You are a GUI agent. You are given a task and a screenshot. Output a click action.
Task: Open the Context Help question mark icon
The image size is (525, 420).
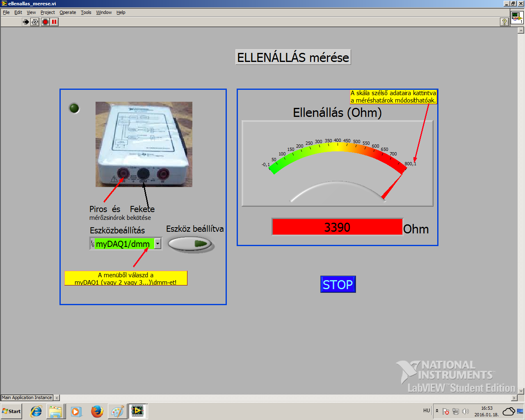[504, 22]
